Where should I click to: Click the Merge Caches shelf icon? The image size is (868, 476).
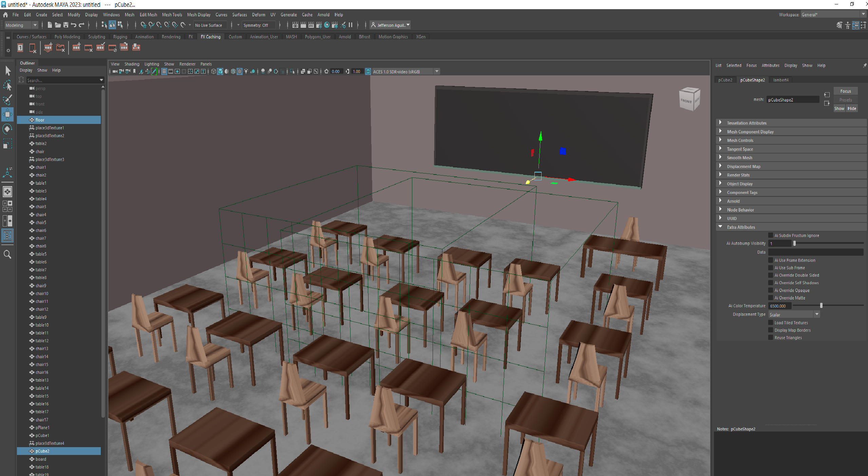tap(124, 48)
